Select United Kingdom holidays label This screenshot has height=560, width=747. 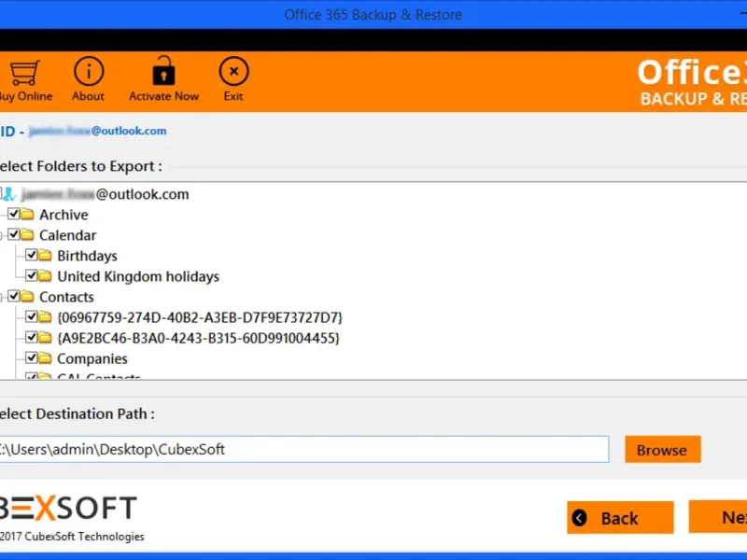tap(138, 276)
